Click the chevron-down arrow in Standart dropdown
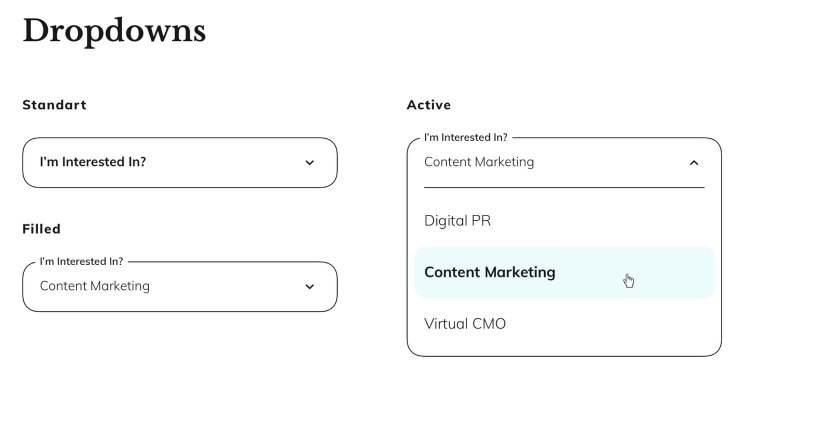The height and width of the screenshot is (427, 815). (x=309, y=162)
